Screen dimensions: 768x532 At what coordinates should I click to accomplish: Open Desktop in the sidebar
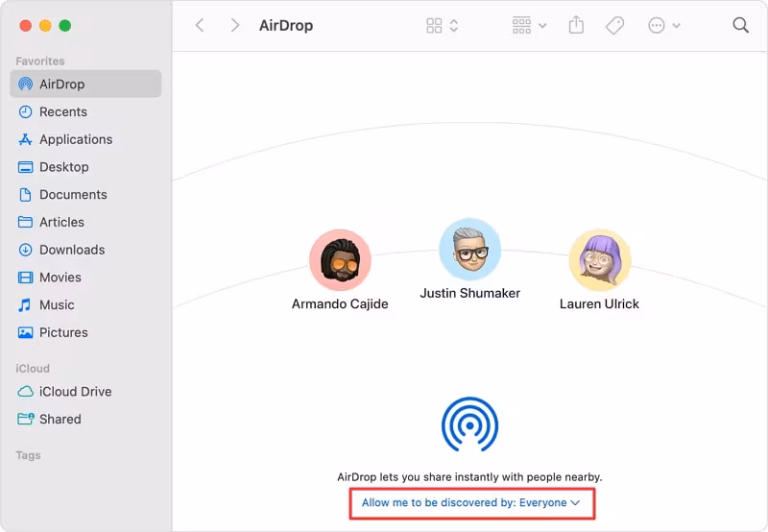click(x=85, y=167)
